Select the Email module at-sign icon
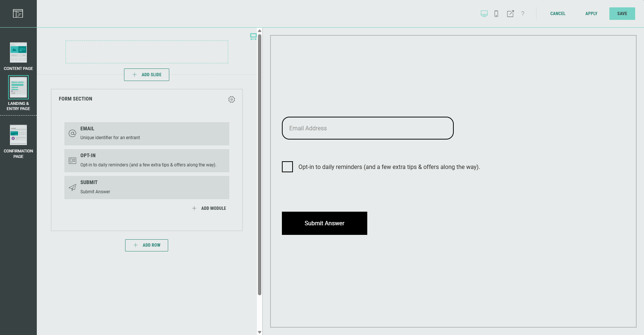This screenshot has width=644, height=335. [72, 133]
